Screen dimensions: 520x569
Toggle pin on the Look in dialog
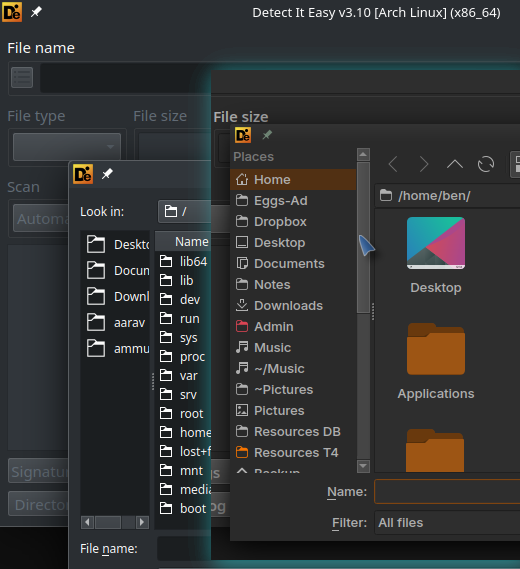(107, 174)
